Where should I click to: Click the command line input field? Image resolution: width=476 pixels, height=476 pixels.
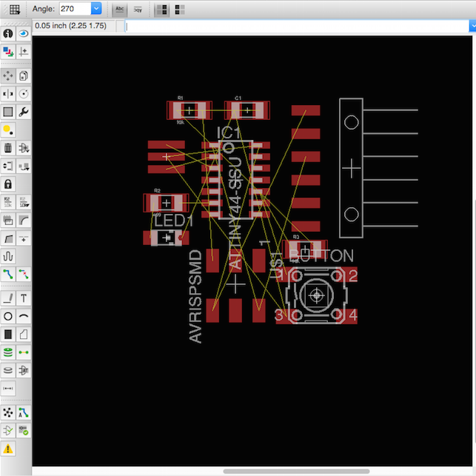(x=297, y=26)
